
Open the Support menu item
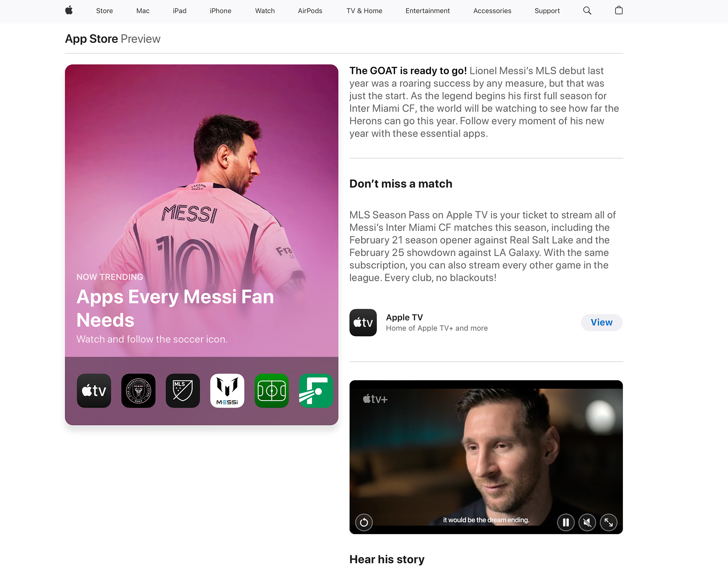tap(547, 11)
